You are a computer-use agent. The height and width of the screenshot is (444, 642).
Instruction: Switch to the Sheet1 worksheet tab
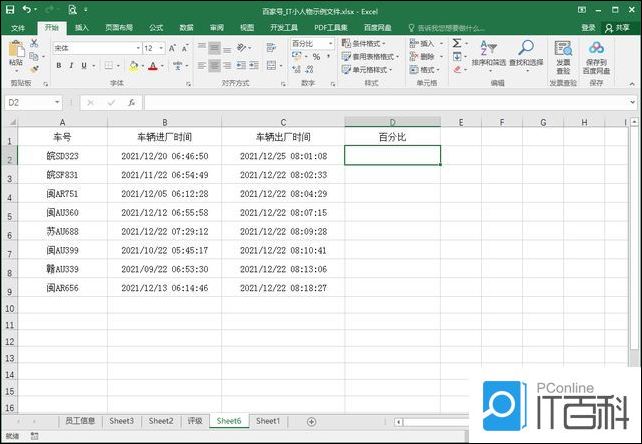[268, 421]
